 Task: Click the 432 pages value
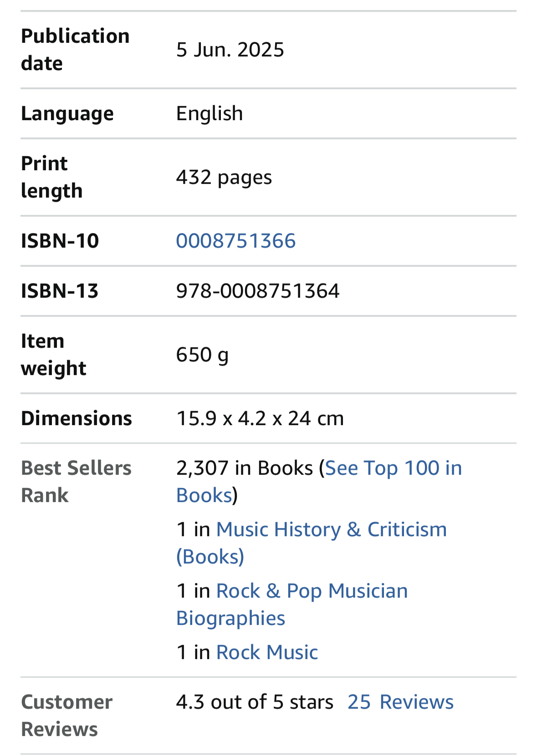[224, 177]
